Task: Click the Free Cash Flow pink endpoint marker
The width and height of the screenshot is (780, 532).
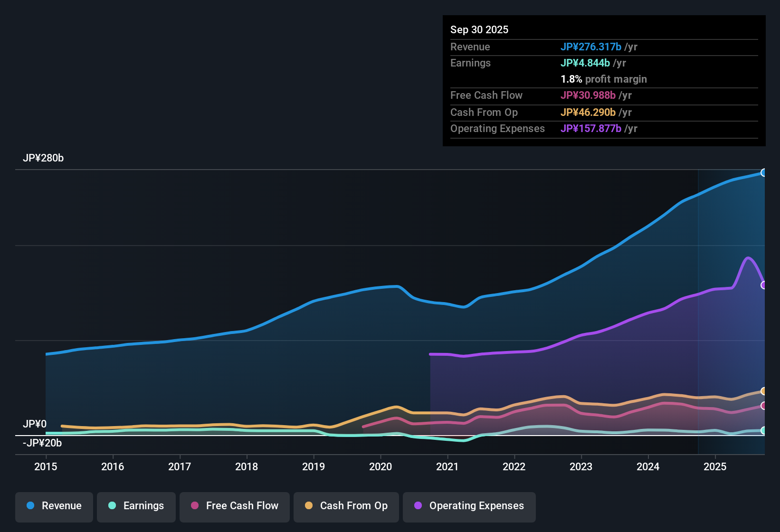Action: point(764,406)
